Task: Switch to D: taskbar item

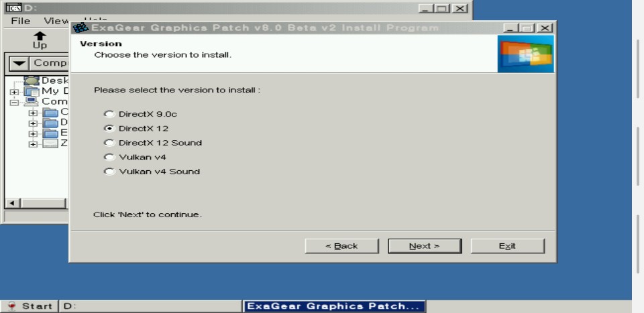Action: click(x=150, y=306)
